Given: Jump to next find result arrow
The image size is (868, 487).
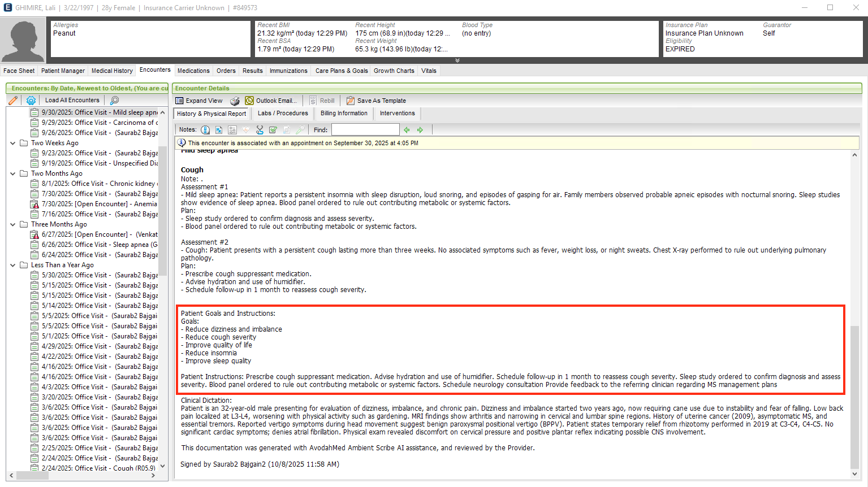Looking at the screenshot, I should click(420, 130).
